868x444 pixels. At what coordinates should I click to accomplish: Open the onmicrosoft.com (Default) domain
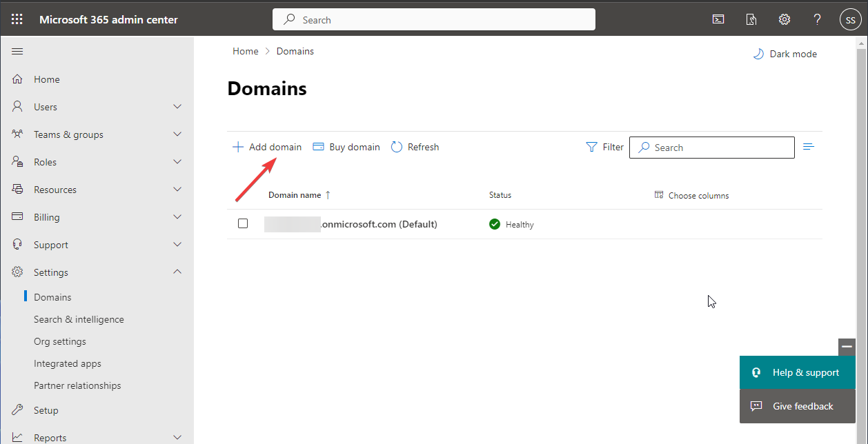tap(351, 224)
